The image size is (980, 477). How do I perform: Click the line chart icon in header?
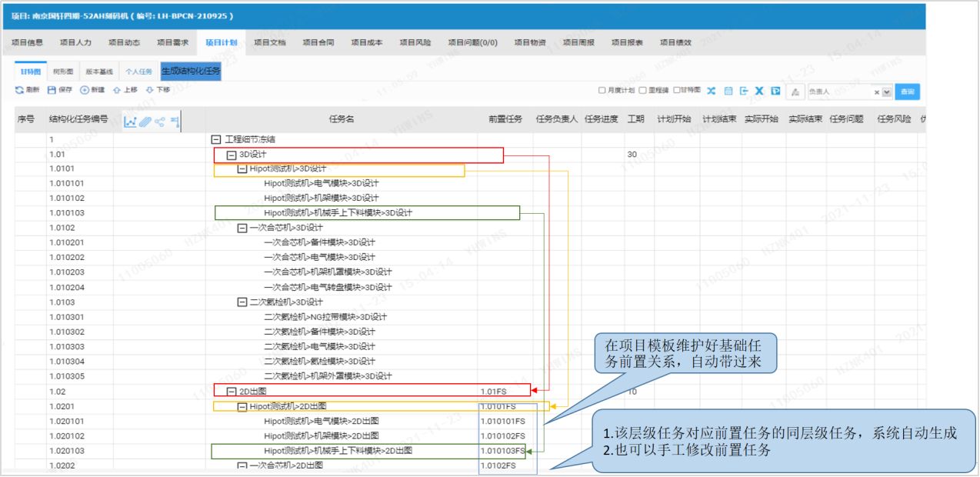pyautogui.click(x=130, y=122)
